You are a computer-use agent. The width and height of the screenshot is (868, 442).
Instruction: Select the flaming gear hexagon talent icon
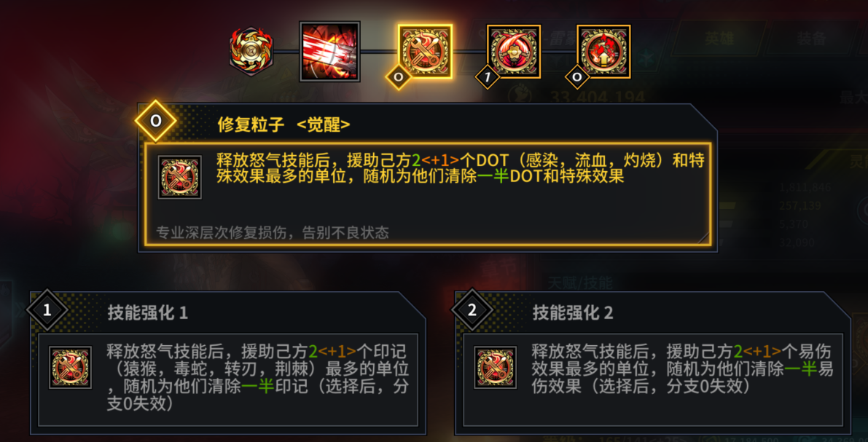[251, 52]
